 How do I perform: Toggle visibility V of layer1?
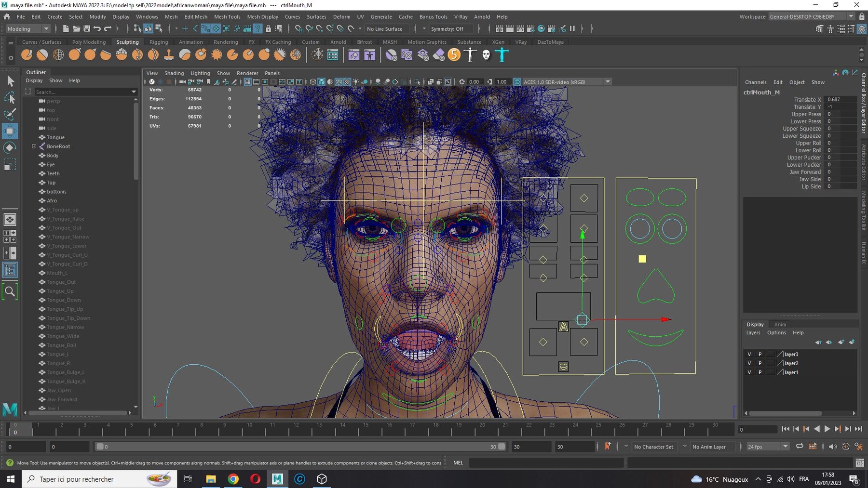[x=749, y=372]
